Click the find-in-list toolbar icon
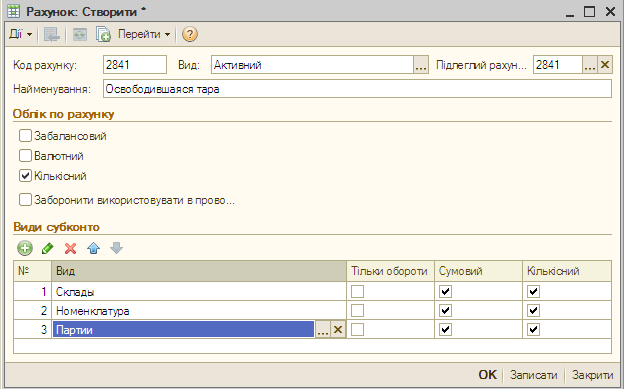The height and width of the screenshot is (389, 624). tap(51, 34)
